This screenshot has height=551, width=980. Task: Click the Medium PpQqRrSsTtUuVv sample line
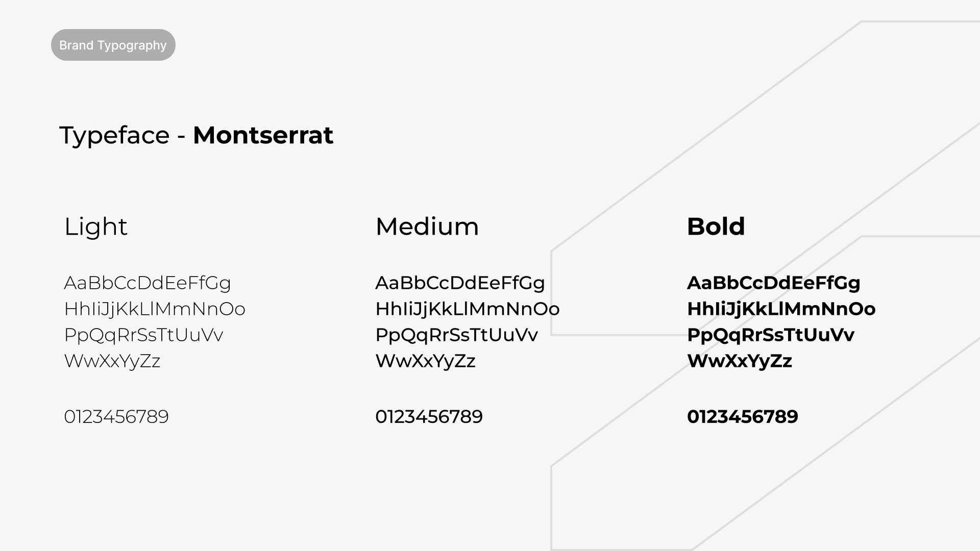(457, 335)
